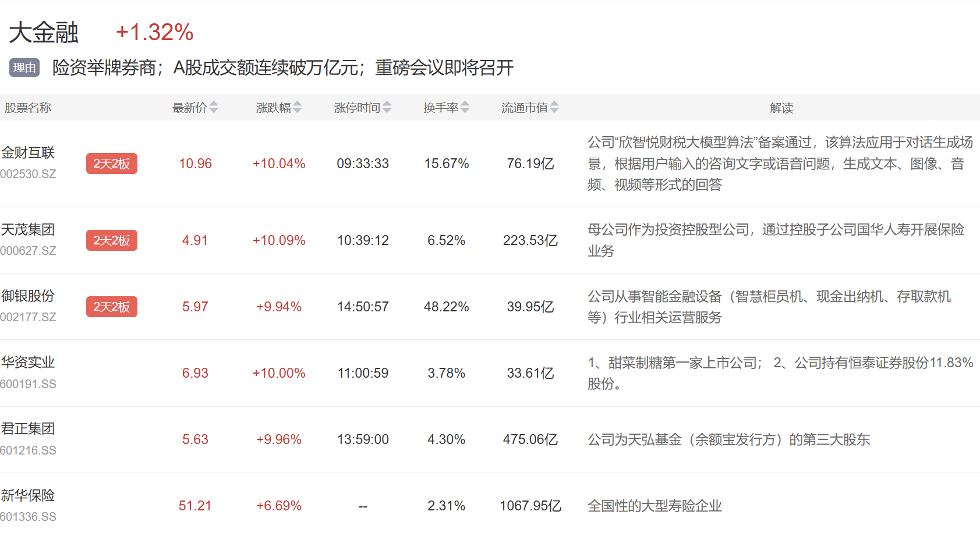Open 御银股份 stock details
Image resolution: width=980 pixels, height=536 pixels.
[x=28, y=296]
